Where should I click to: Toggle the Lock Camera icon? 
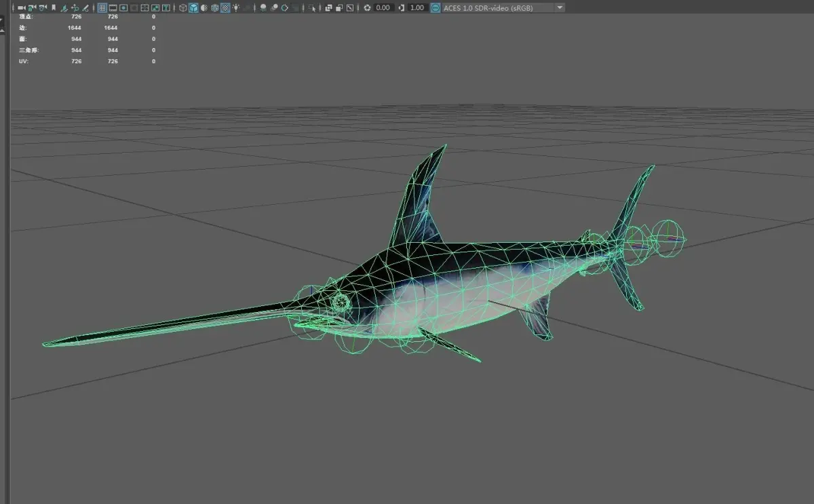(32, 7)
